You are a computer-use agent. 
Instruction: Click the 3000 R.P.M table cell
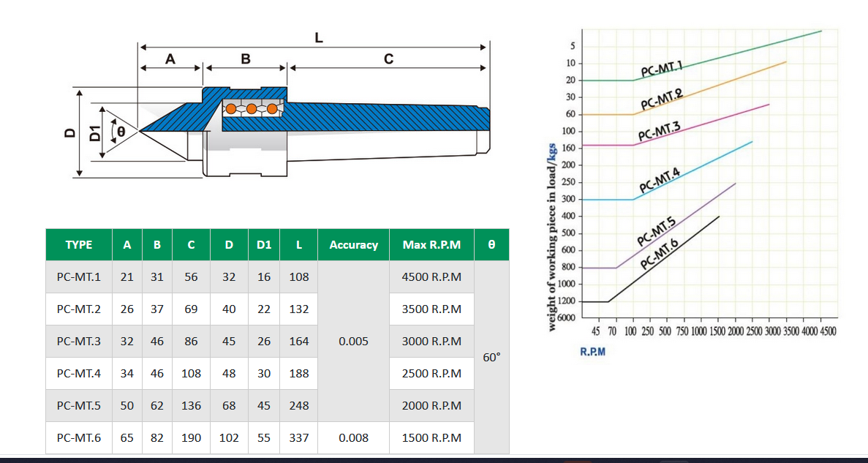tap(431, 341)
